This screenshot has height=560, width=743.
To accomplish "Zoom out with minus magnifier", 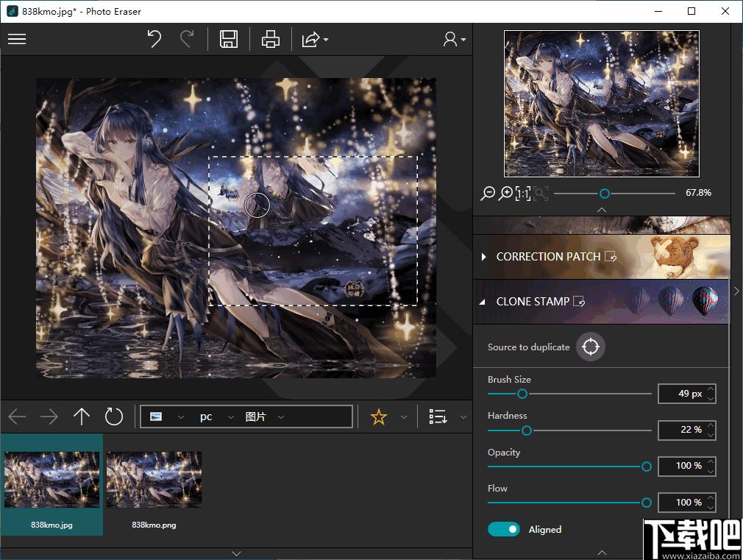I will click(x=488, y=193).
